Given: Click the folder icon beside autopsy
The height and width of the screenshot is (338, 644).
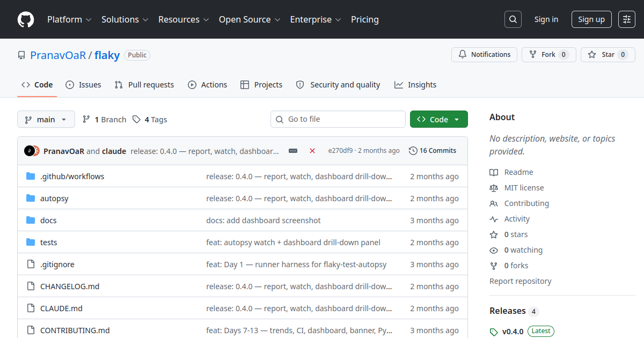Looking at the screenshot, I should click(31, 199).
